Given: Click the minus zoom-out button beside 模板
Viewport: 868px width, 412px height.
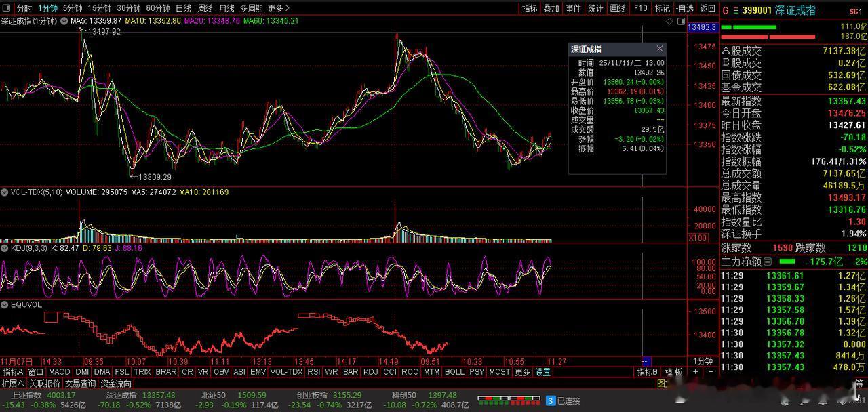Looking at the screenshot, I should pos(711,372).
